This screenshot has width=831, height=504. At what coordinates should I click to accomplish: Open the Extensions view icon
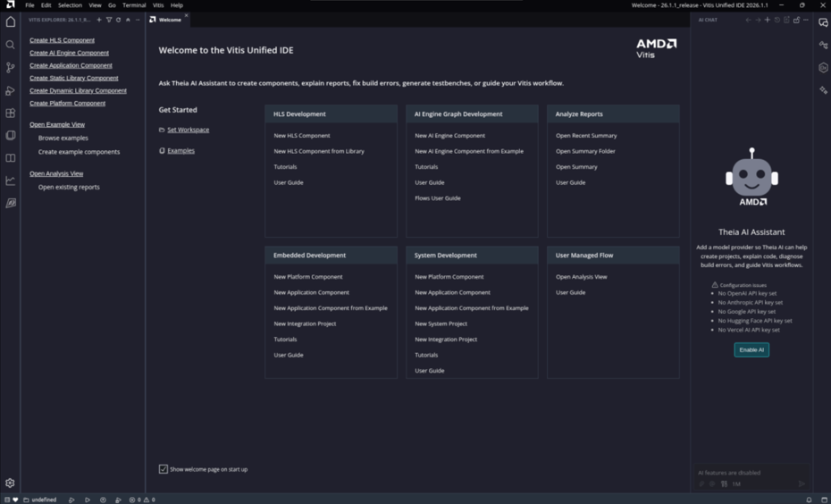click(x=10, y=113)
